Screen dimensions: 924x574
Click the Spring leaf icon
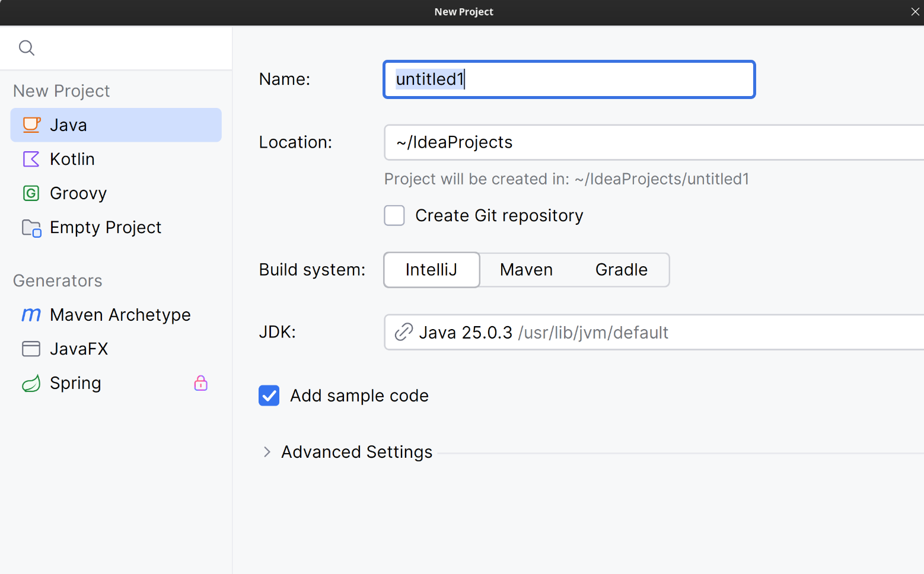point(31,383)
